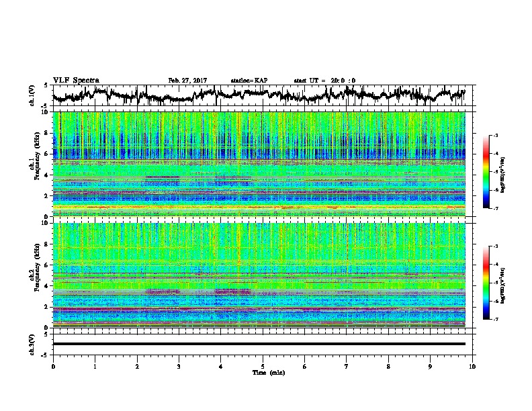Select the date text "Feb. 27, 2017"
532x411 pixels.
pos(187,81)
